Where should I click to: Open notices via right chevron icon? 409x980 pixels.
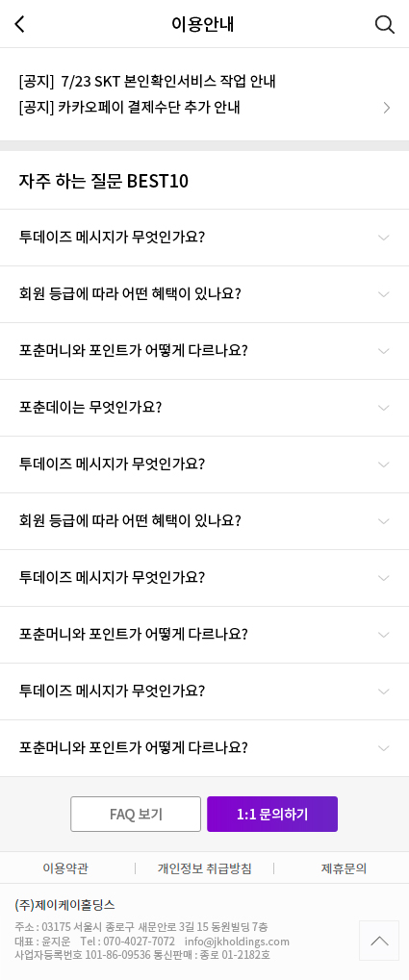[x=387, y=108]
